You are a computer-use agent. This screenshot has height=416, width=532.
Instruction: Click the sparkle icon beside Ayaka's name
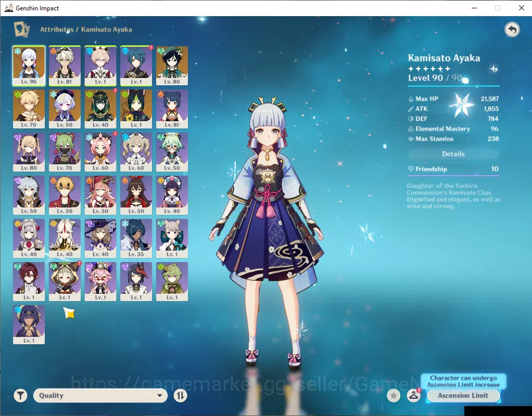click(493, 69)
